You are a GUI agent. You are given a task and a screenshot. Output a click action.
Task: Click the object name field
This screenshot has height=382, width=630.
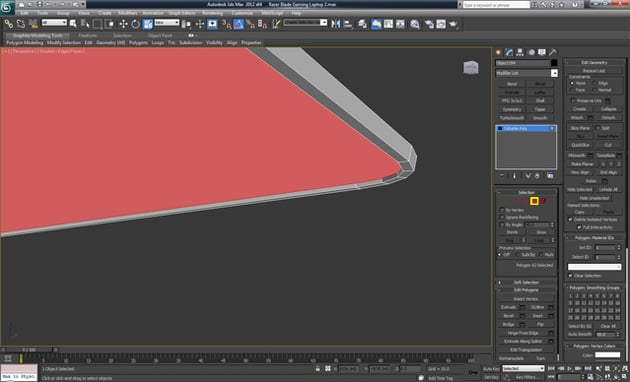(522, 63)
